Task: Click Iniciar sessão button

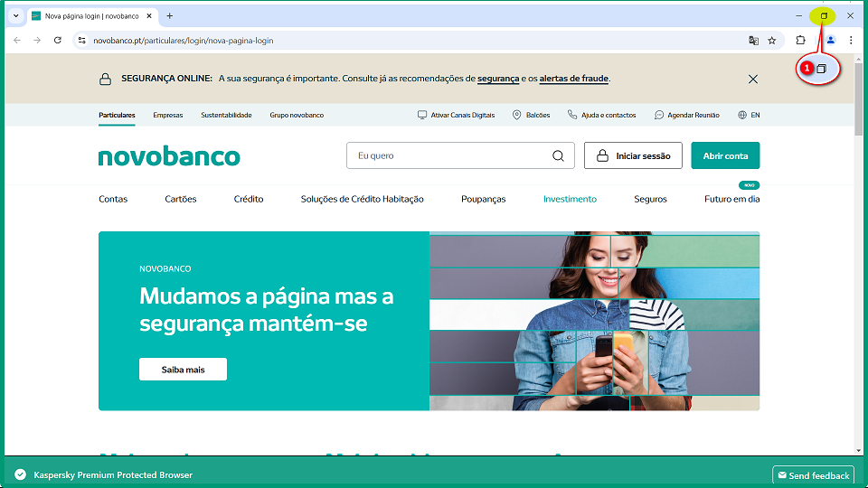Action: point(633,155)
